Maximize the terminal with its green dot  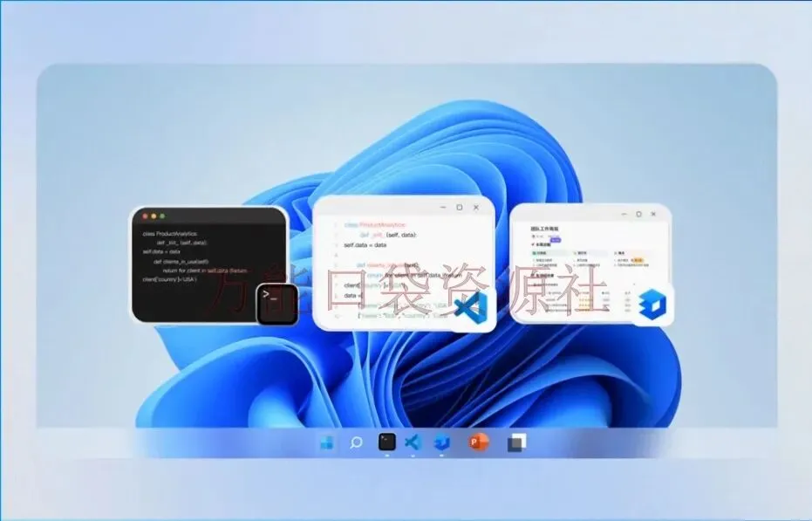[x=162, y=216]
